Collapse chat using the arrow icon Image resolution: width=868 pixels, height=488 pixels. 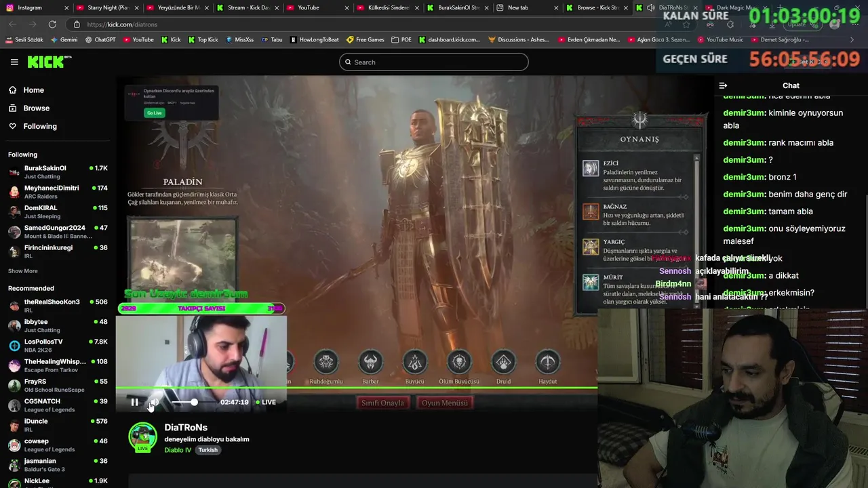[x=723, y=86]
